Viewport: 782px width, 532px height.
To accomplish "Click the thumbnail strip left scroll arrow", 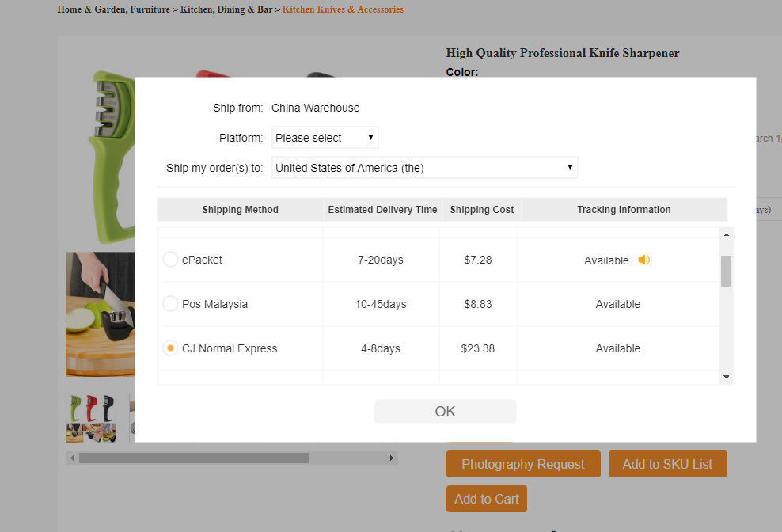I will (72, 458).
